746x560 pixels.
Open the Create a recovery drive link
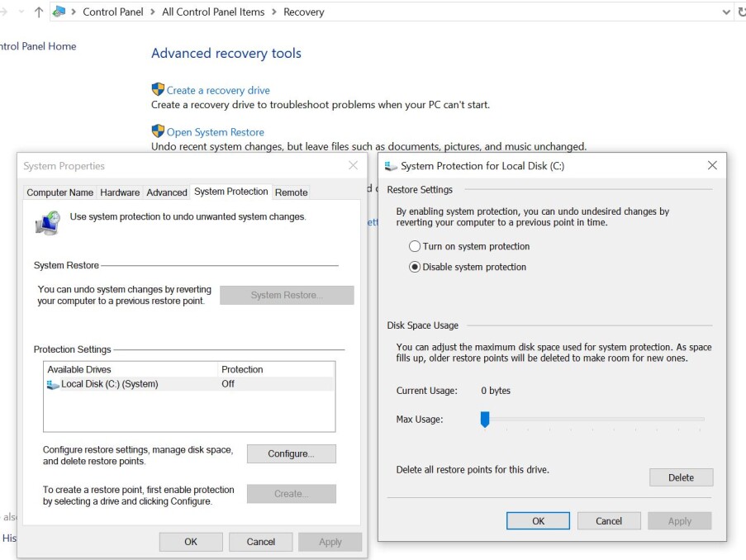pos(218,90)
